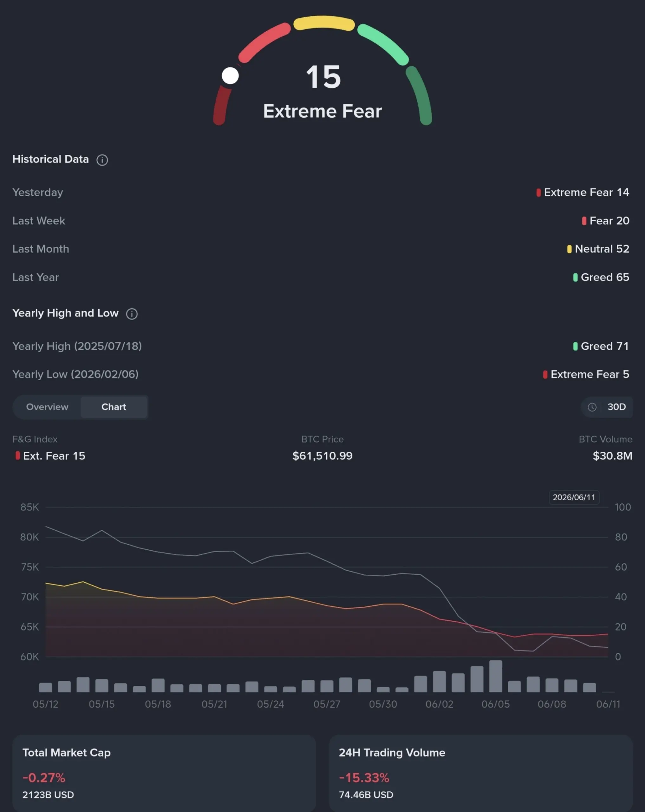Viewport: 645px width, 812px height.
Task: Open the 30D time range dropdown
Action: coord(607,407)
